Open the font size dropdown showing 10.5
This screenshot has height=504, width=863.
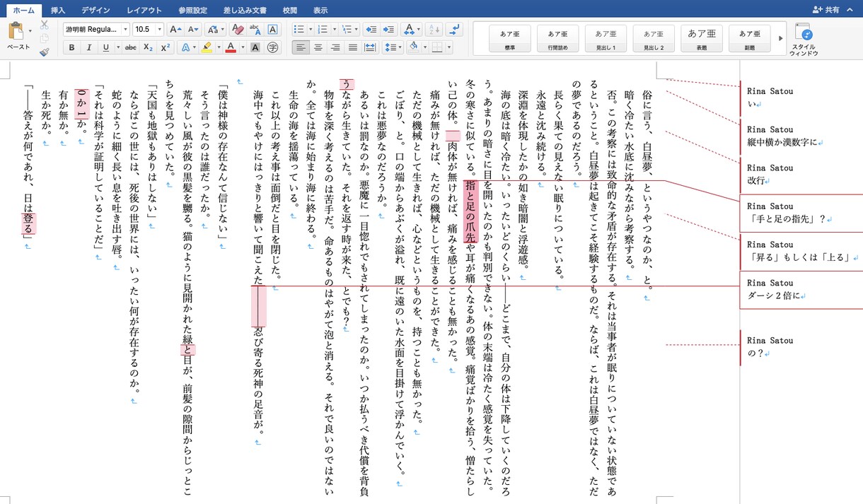[159, 29]
